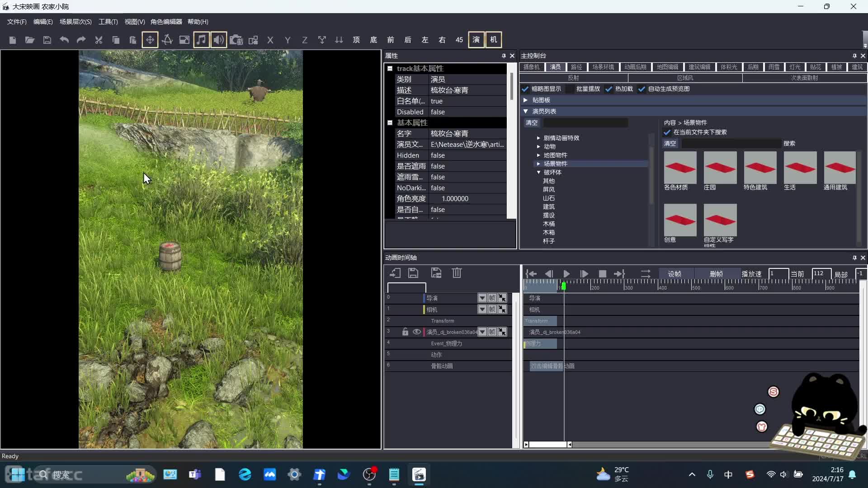
Task: Open the 文件(F) menu
Action: click(17, 22)
